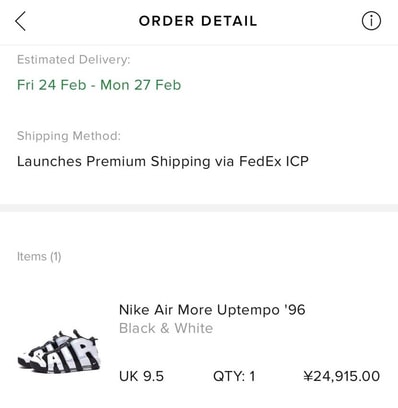This screenshot has height=408, width=398.
Task: Select the Nike Air More Uptempo '96 name
Action: [212, 310]
